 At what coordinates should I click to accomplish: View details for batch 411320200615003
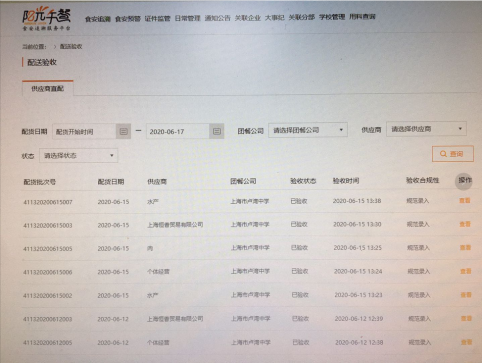click(x=465, y=224)
